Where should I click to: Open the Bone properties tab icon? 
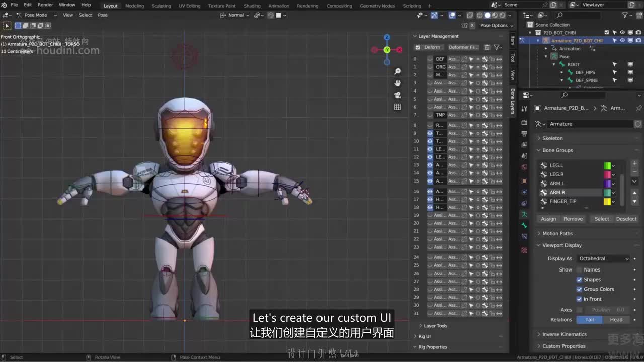point(524,225)
